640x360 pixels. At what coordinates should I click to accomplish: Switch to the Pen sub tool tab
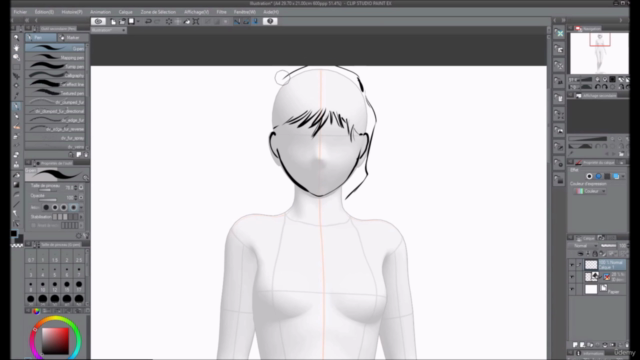[x=40, y=38]
